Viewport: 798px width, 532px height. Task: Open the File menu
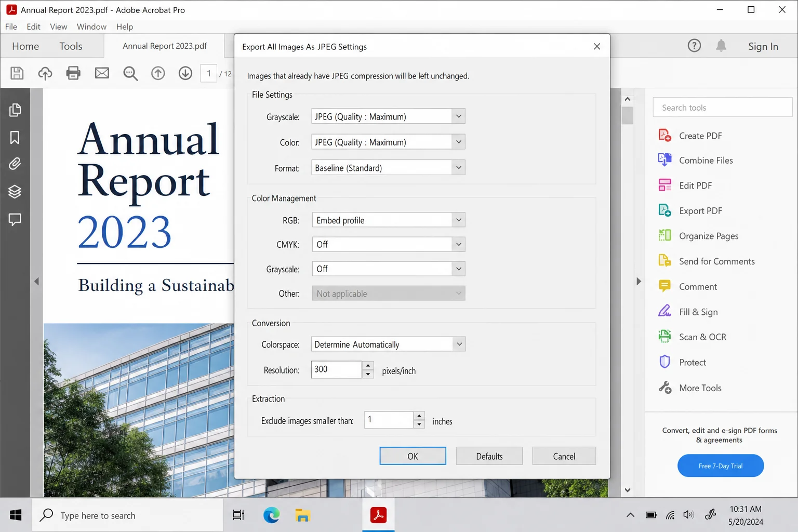click(11, 26)
